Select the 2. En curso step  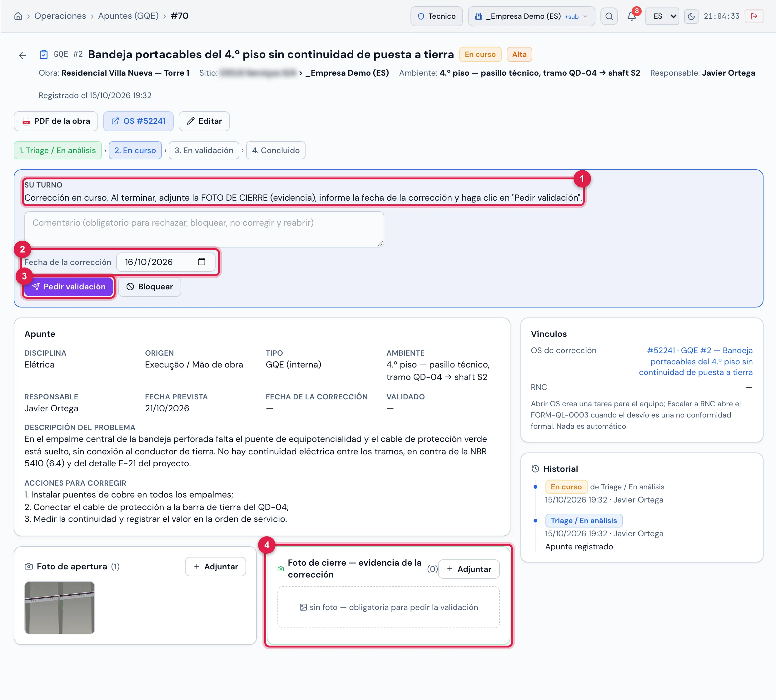[x=135, y=150]
